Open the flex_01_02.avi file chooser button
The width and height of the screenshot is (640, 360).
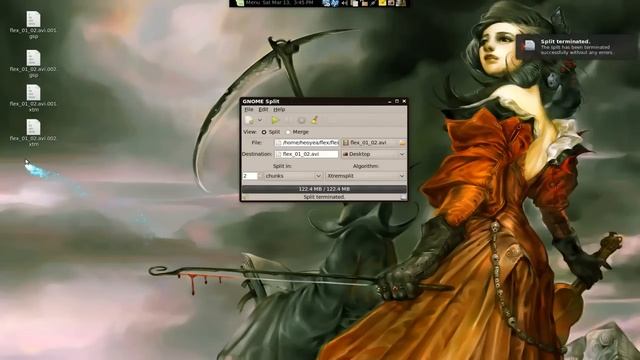pos(374,142)
